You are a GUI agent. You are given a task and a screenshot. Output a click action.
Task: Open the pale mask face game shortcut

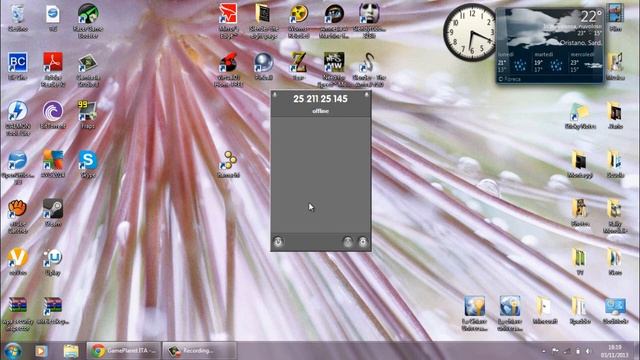pos(369,20)
